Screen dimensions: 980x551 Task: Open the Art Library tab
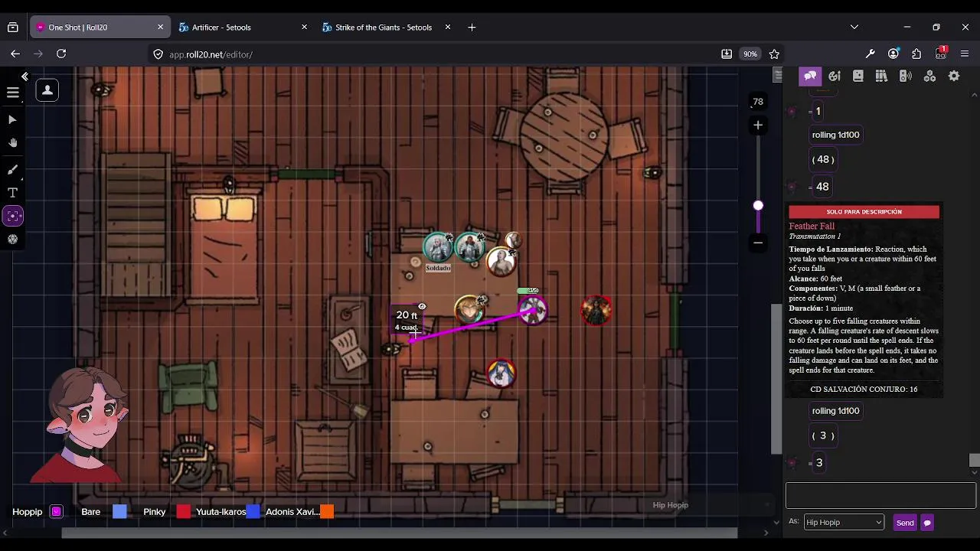click(x=835, y=76)
